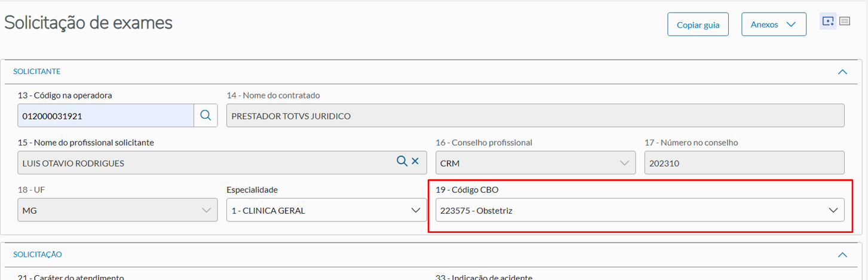Viewport: 868px width, 280px height.
Task: Switch to the assisted form view icon
Action: [x=828, y=21]
